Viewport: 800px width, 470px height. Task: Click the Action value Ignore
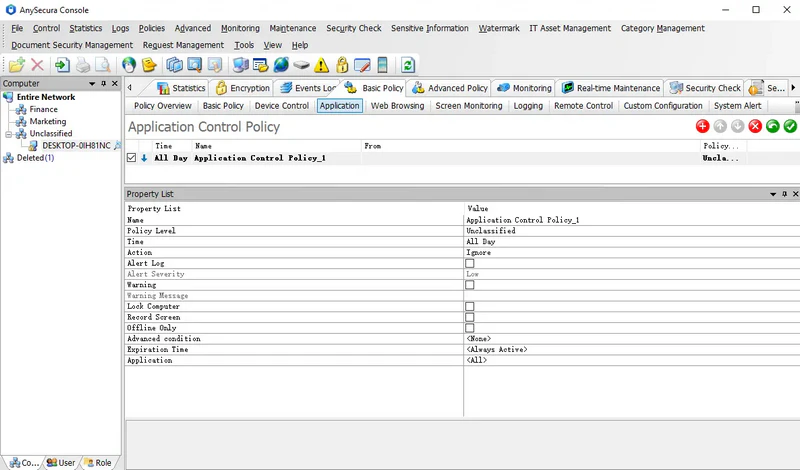[479, 252]
